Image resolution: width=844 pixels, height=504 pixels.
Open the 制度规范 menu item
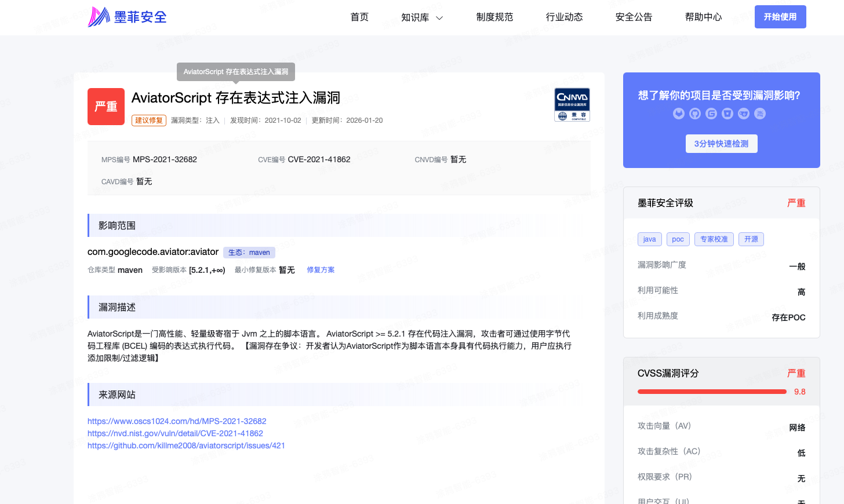click(x=494, y=17)
